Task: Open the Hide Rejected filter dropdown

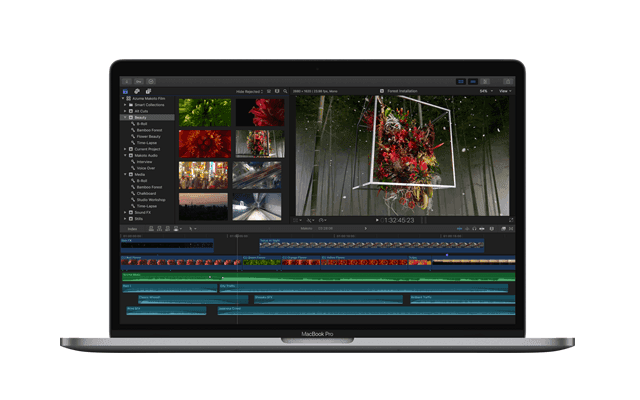Action: click(249, 91)
